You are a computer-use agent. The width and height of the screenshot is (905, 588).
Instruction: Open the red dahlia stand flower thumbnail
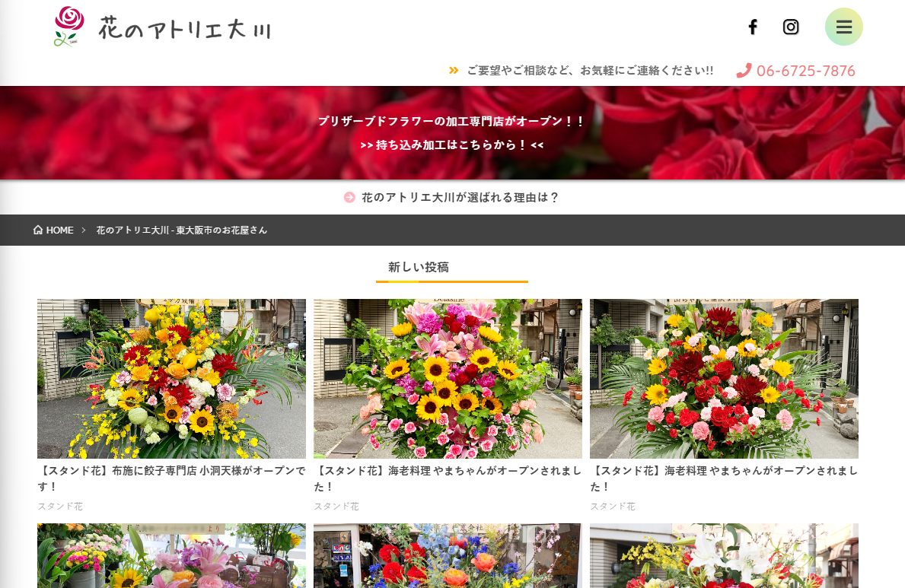click(x=724, y=378)
